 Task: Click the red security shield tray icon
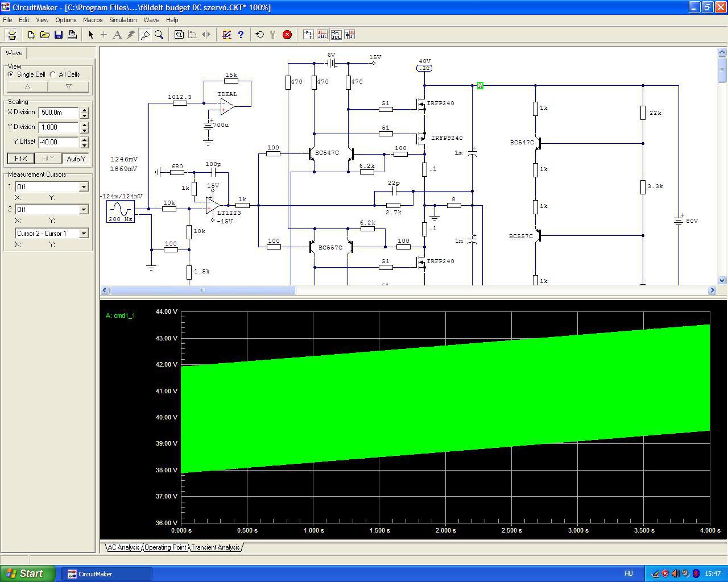(665, 573)
